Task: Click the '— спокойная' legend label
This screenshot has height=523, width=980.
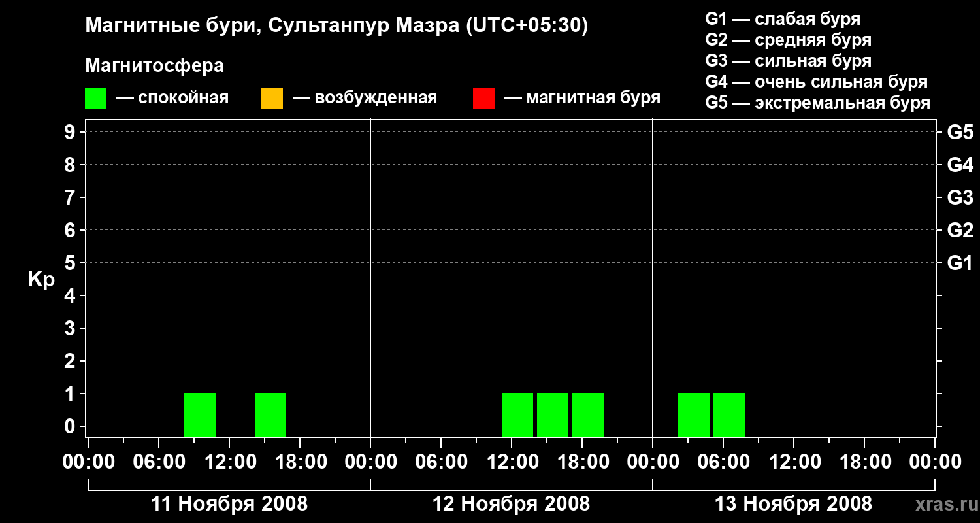Action: point(172,99)
